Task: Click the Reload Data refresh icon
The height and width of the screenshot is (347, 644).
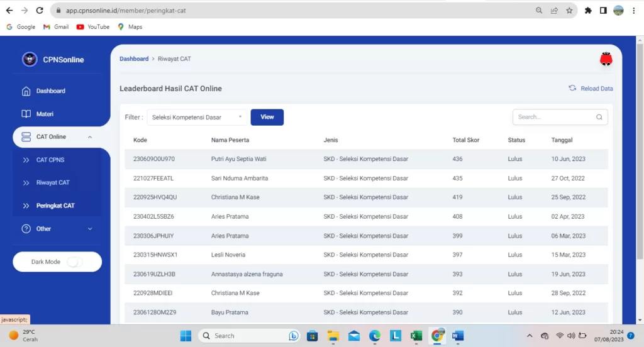Action: (x=572, y=89)
